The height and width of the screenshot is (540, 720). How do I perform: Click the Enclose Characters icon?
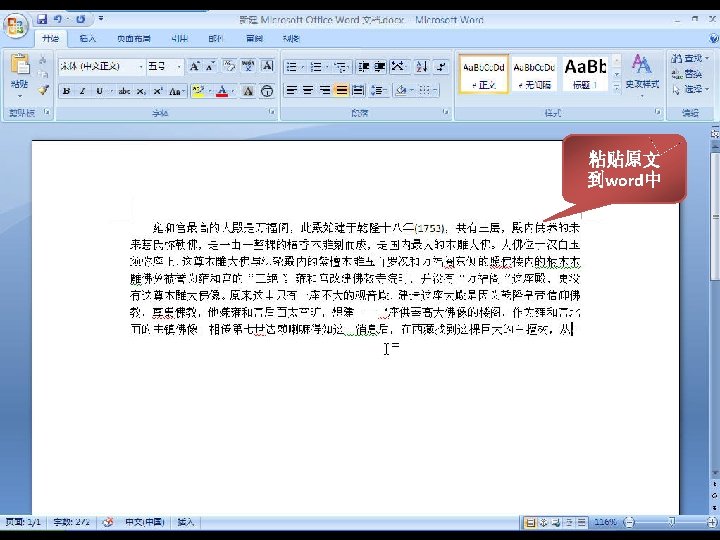pos(267,91)
